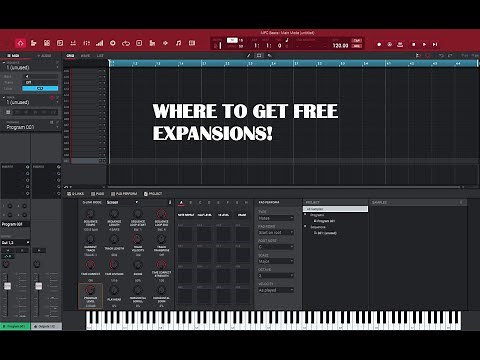The height and width of the screenshot is (360, 480).
Task: Select pad bank H
Action: pos(246,202)
